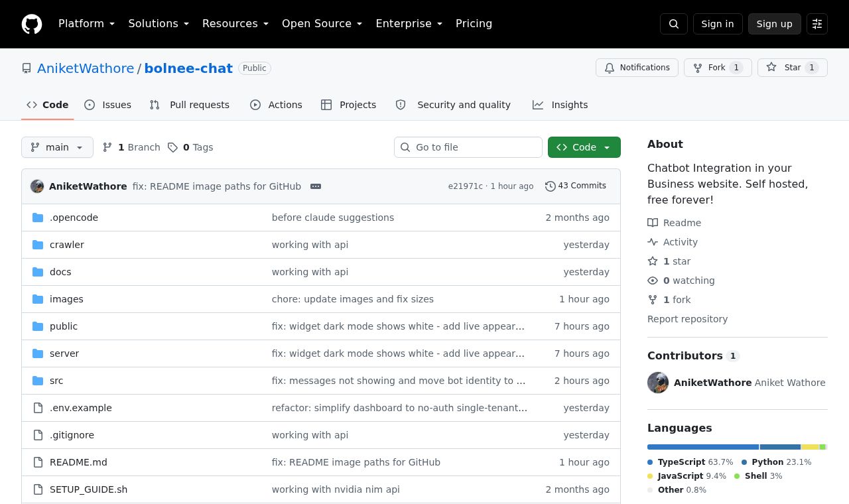Open the Contributors heading link
The height and width of the screenshot is (504, 849).
click(693, 356)
